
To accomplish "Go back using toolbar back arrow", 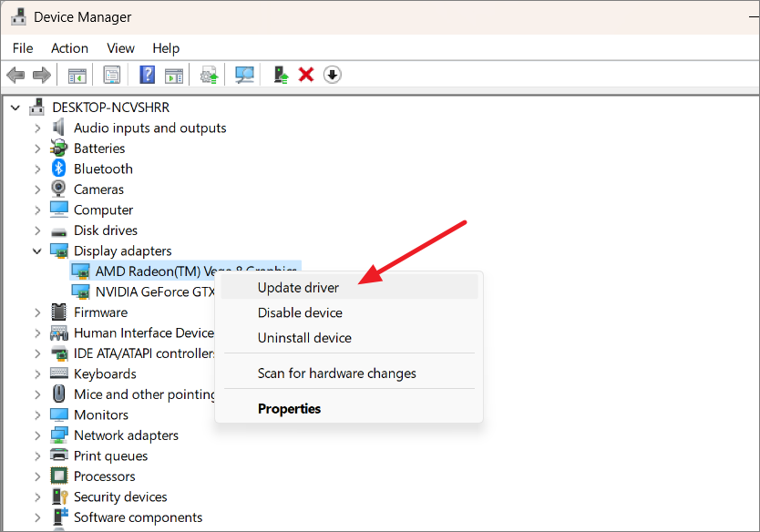I will click(15, 75).
